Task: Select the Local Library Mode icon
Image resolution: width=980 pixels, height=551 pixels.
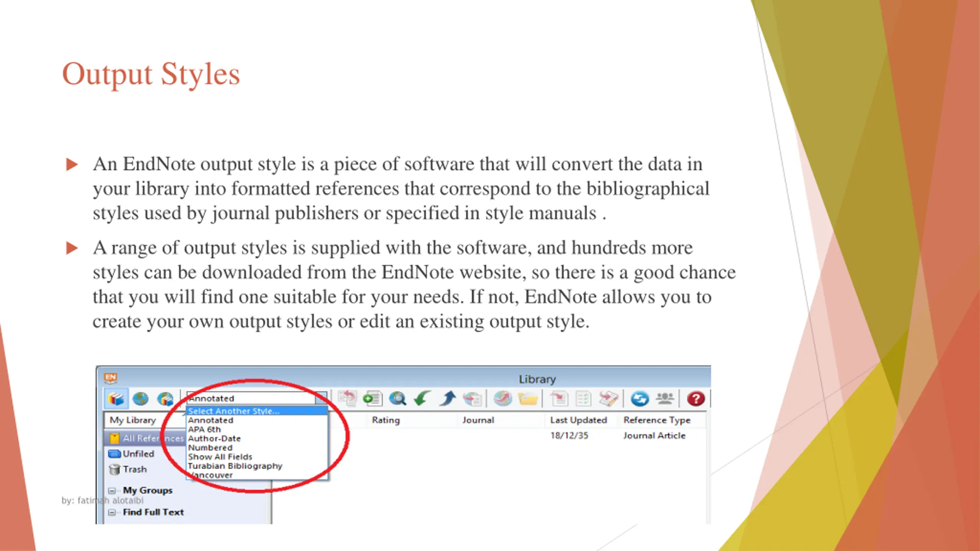Action: 116,399
